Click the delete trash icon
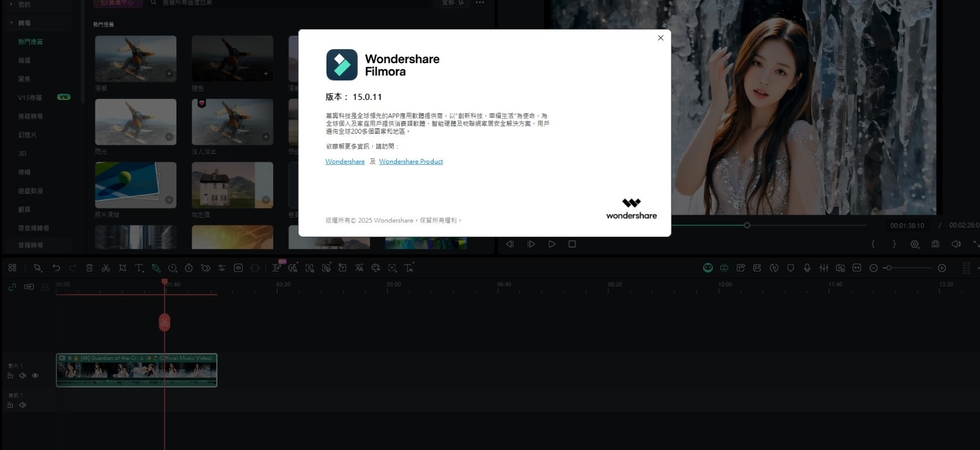This screenshot has height=450, width=980. click(x=89, y=268)
